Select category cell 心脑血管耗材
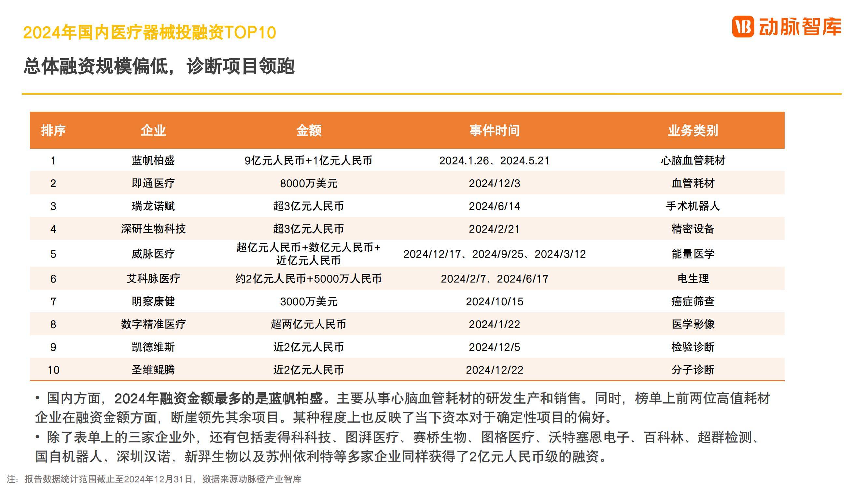The width and height of the screenshot is (868, 488). [x=693, y=160]
